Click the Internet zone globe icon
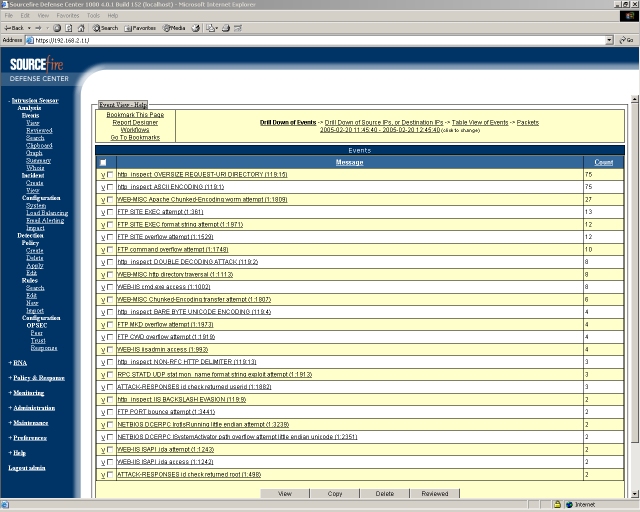 (570, 505)
